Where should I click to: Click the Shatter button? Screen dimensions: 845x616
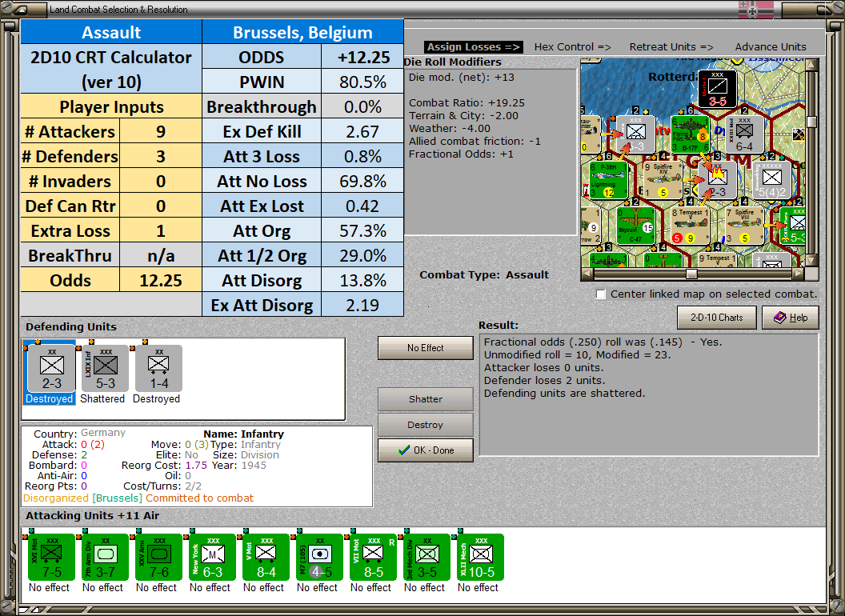pyautogui.click(x=425, y=399)
